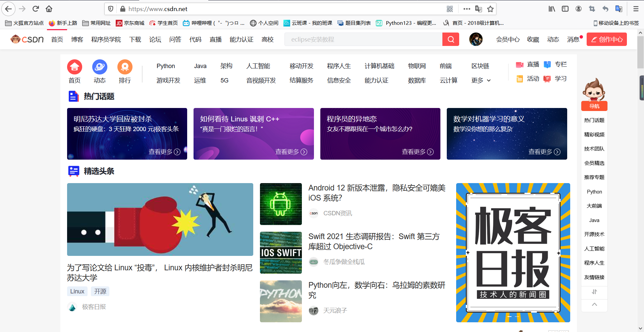Open 消息 notifications link

pos(573,40)
